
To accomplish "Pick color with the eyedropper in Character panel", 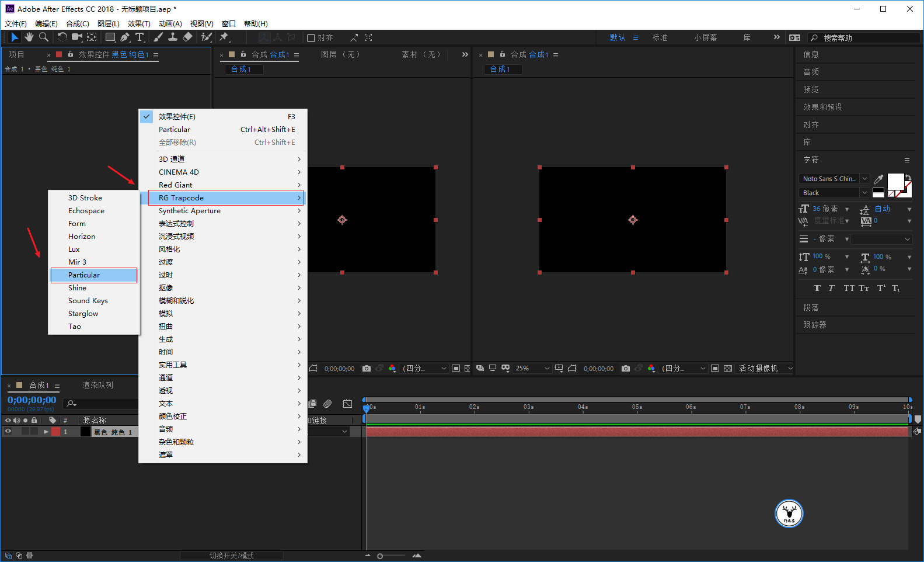I will click(x=878, y=179).
